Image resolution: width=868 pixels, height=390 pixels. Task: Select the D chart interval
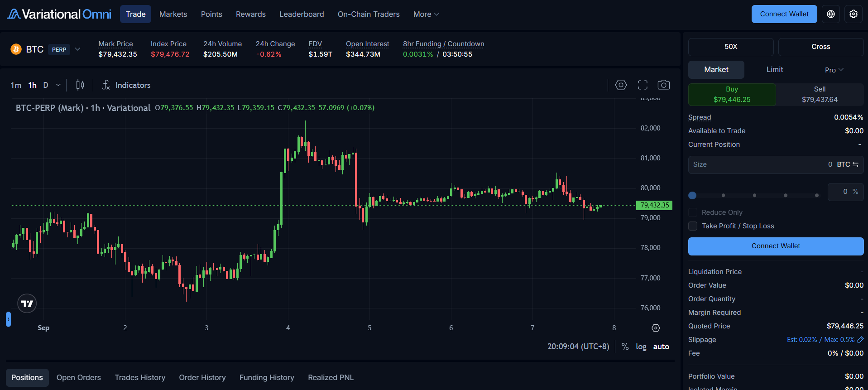click(46, 85)
